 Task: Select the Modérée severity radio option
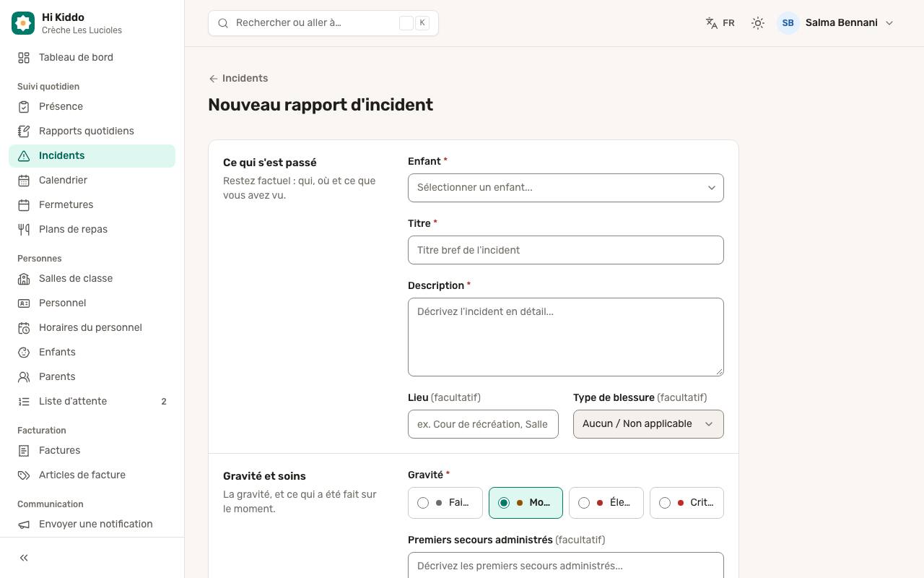click(526, 503)
